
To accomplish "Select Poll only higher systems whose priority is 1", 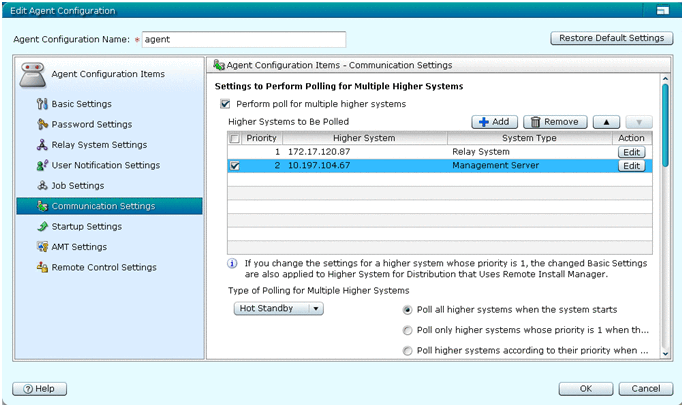I will tap(407, 330).
